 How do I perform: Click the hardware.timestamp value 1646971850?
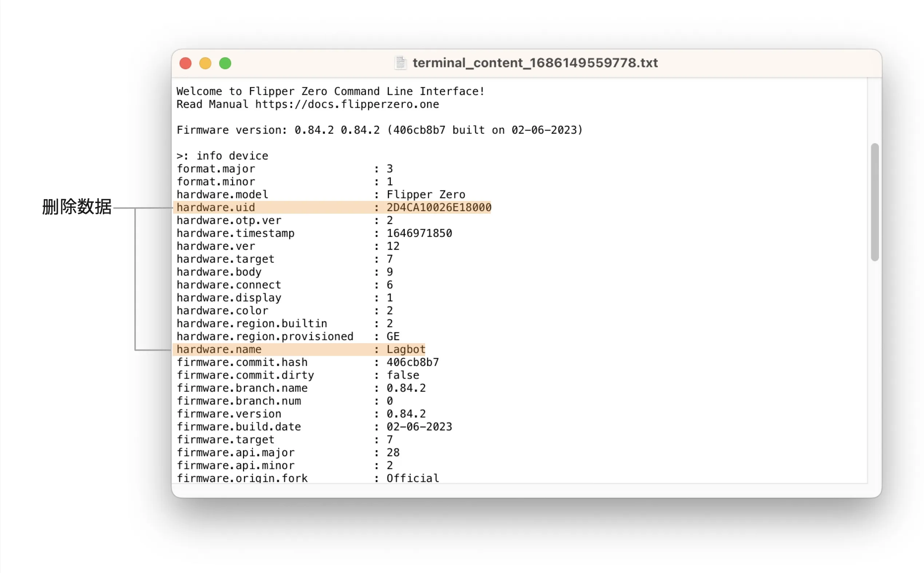point(419,233)
